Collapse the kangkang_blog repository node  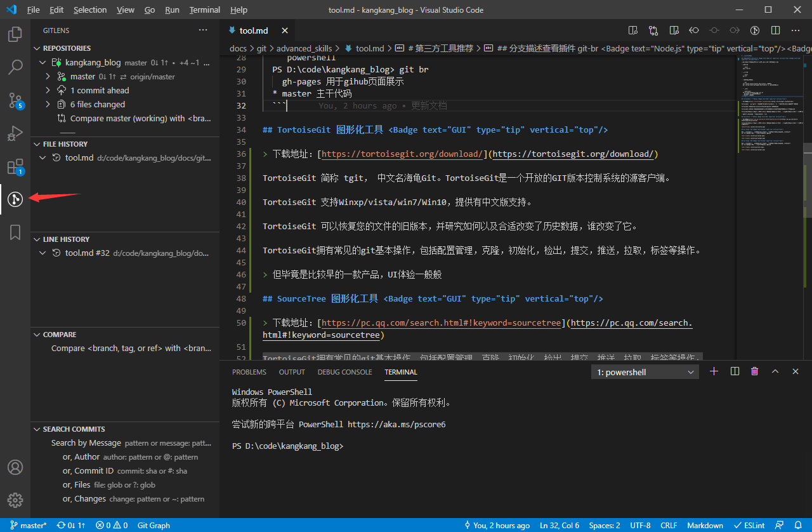(43, 62)
